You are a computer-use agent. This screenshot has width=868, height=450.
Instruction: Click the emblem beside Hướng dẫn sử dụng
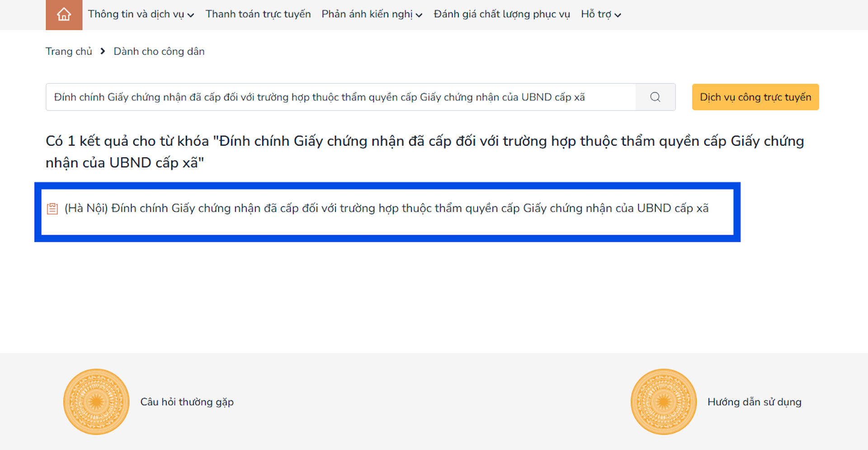(x=664, y=402)
